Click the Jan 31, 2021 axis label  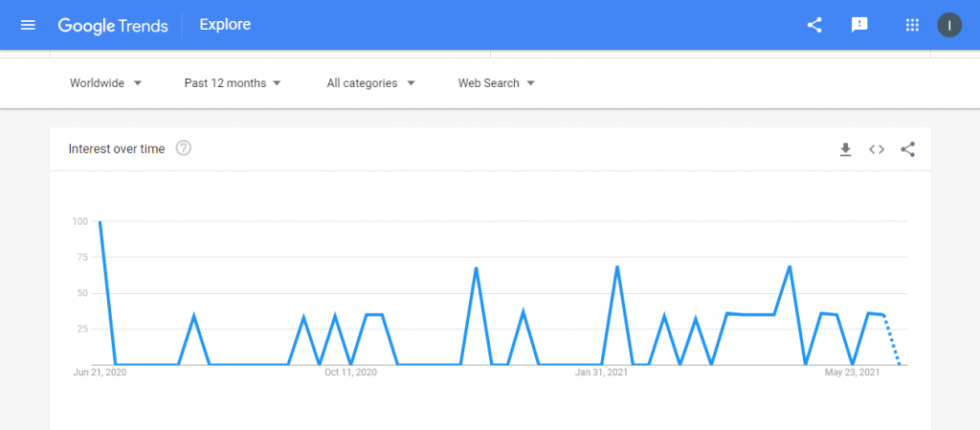[x=601, y=373]
